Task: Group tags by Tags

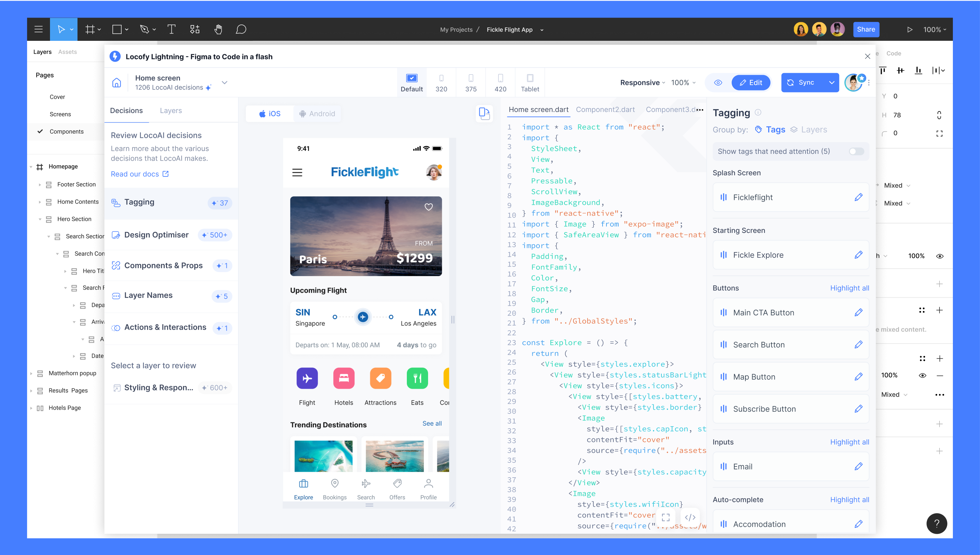Action: pos(770,130)
